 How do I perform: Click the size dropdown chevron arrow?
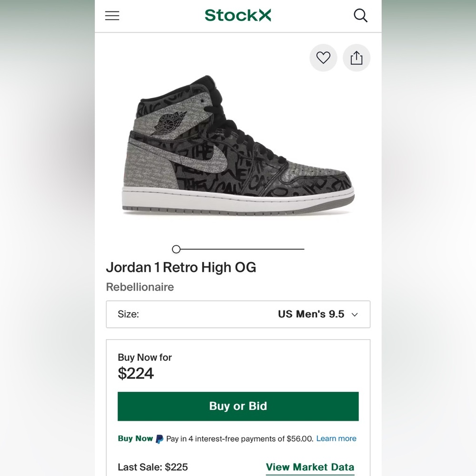pyautogui.click(x=354, y=315)
